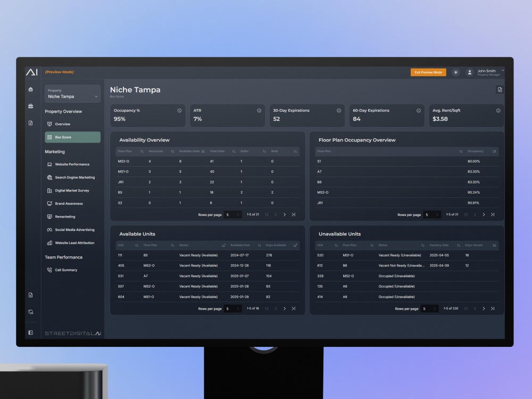Screen dimensions: 532x399
Task: Jump to last page in Availability Overview
Action: (294, 215)
